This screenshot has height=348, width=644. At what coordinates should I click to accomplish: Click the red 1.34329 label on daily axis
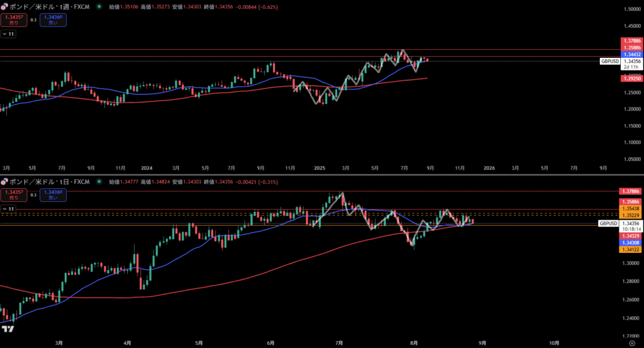click(x=630, y=236)
